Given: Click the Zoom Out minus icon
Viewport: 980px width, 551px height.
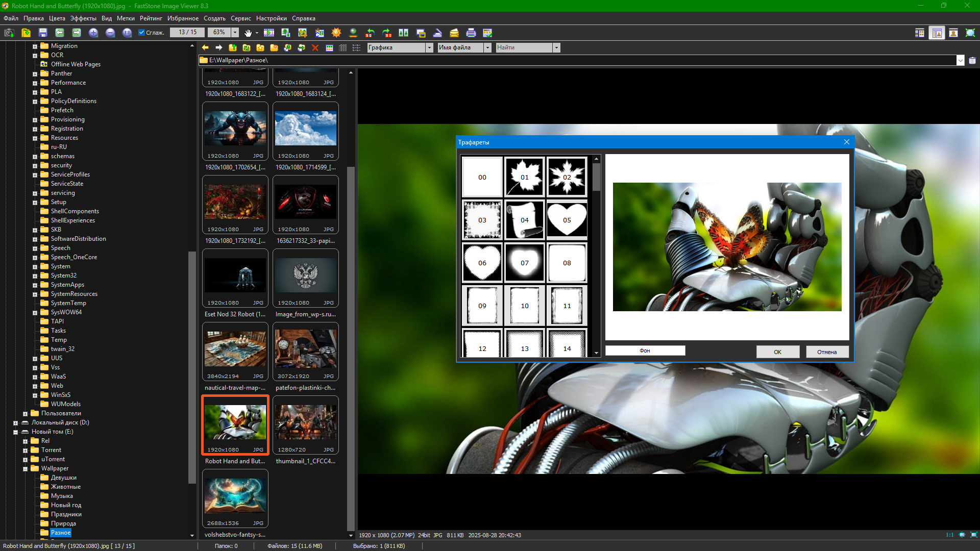Looking at the screenshot, I should 110,33.
